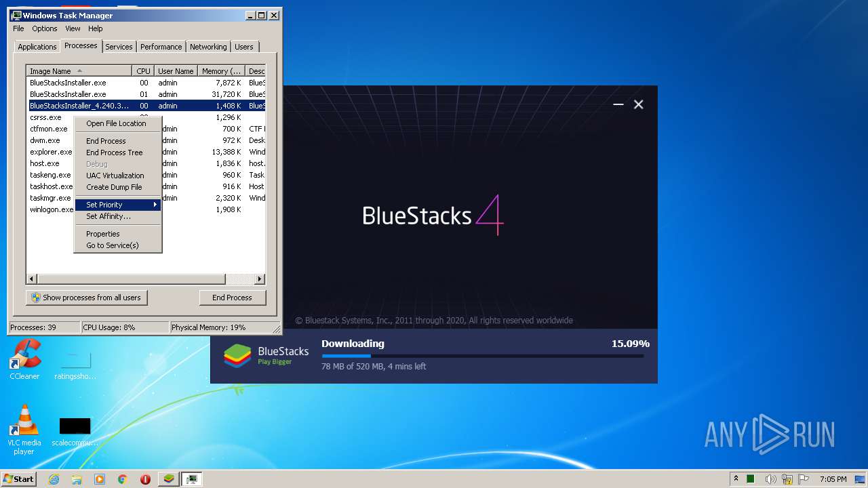Click the BlueStacks Play Bigger logo
The height and width of the screenshot is (488, 868).
(x=267, y=355)
